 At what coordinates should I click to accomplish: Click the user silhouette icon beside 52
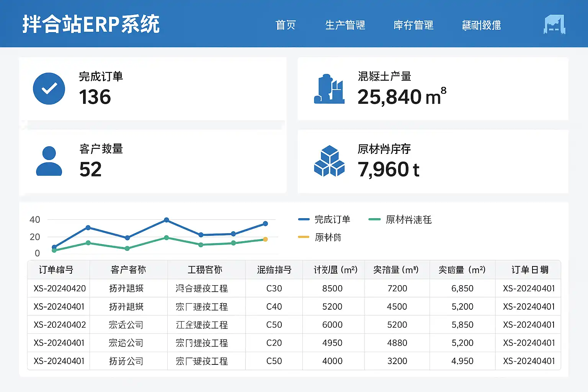coord(49,161)
